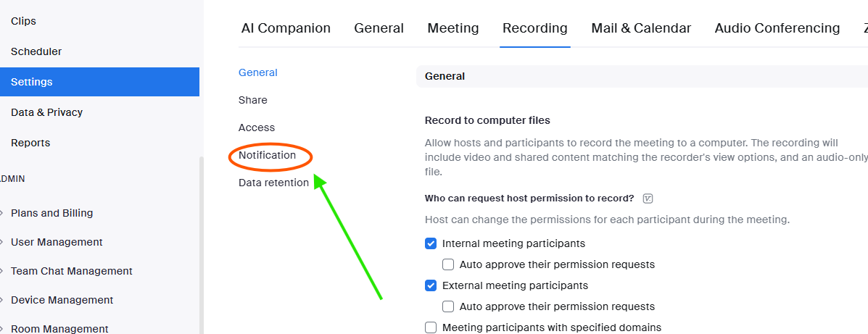The width and height of the screenshot is (868, 334).
Task: Expand User Management in sidebar
Action: 57,242
